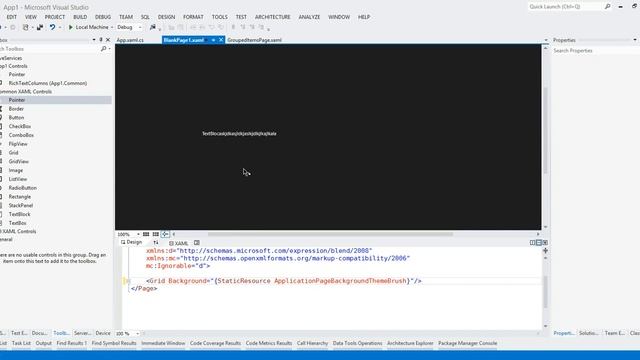This screenshot has height=360, width=640.
Task: Switch to vertical split view
Action: (532, 242)
